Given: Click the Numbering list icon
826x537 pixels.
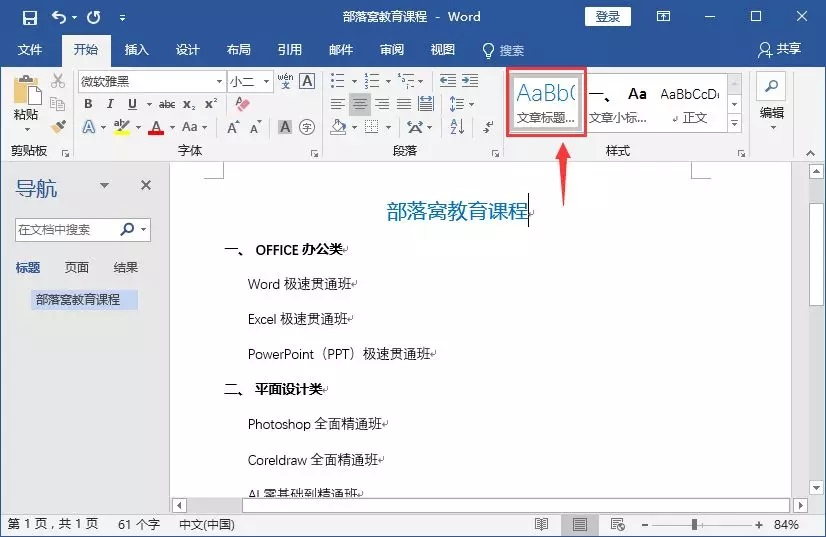Looking at the screenshot, I should [372, 81].
